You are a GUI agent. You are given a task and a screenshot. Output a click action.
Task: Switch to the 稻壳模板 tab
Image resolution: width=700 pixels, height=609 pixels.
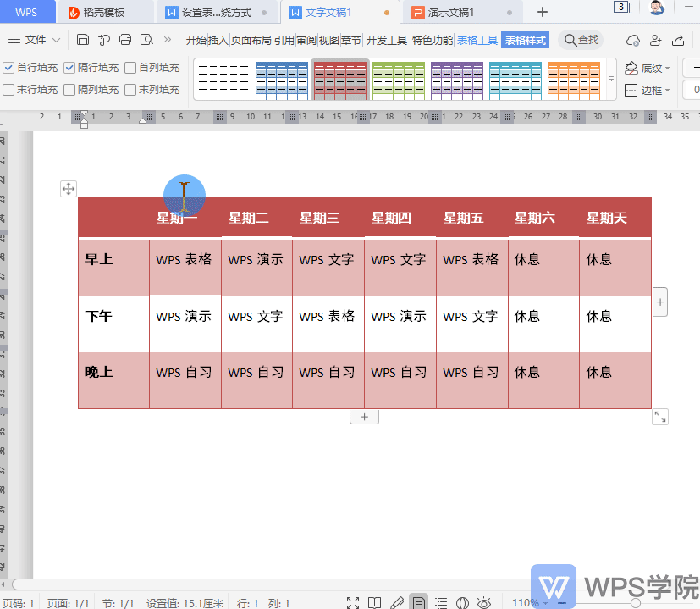click(x=104, y=13)
